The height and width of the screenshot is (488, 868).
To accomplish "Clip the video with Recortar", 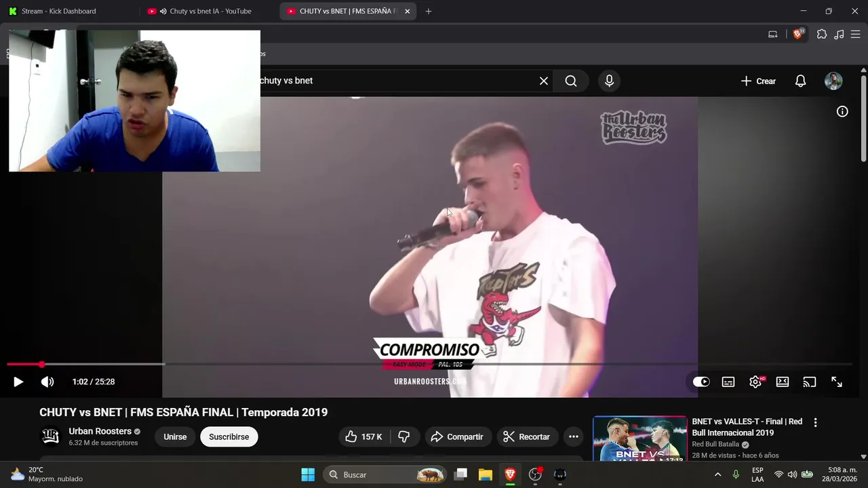I will pyautogui.click(x=527, y=437).
